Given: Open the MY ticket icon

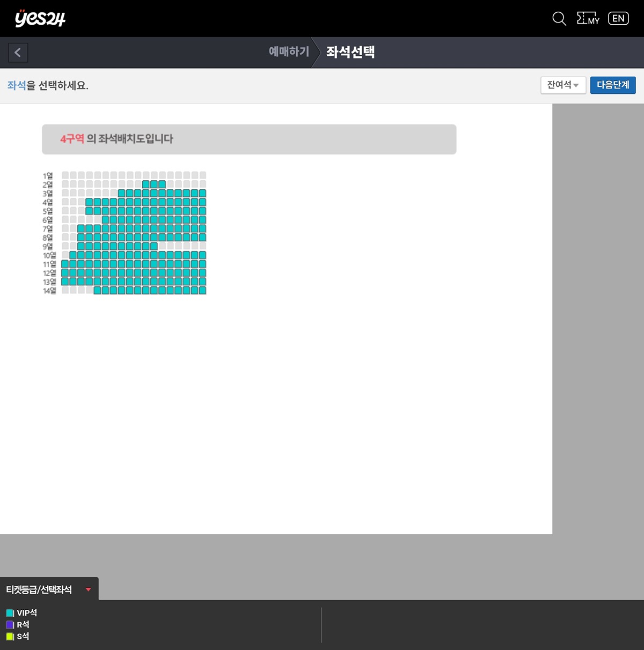Looking at the screenshot, I should (x=588, y=19).
